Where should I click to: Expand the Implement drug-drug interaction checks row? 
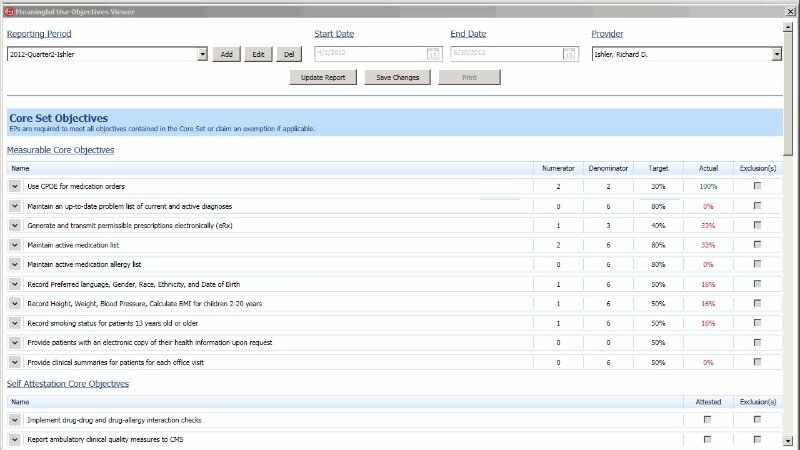[x=15, y=420]
